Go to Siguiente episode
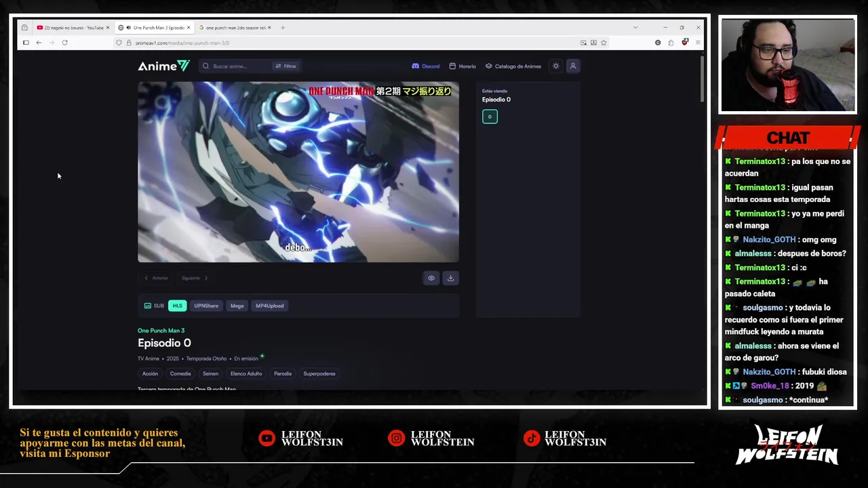The width and height of the screenshot is (868, 488). [195, 278]
